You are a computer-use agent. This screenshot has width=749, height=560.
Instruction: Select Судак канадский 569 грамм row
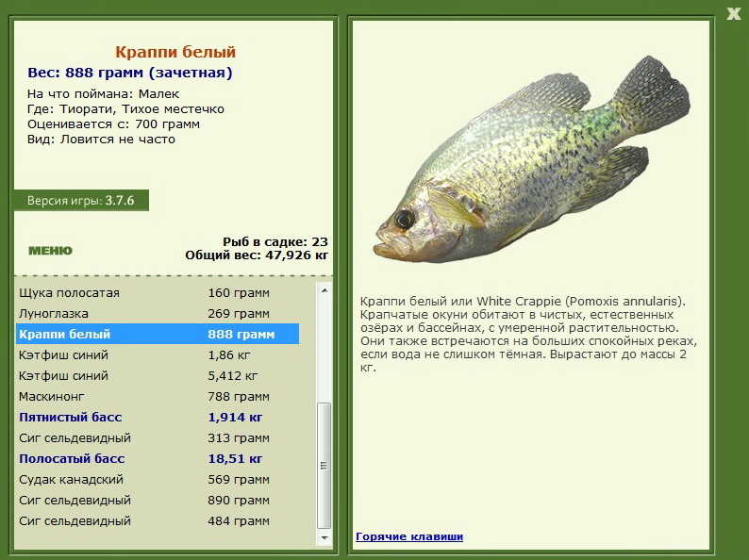pos(158,479)
